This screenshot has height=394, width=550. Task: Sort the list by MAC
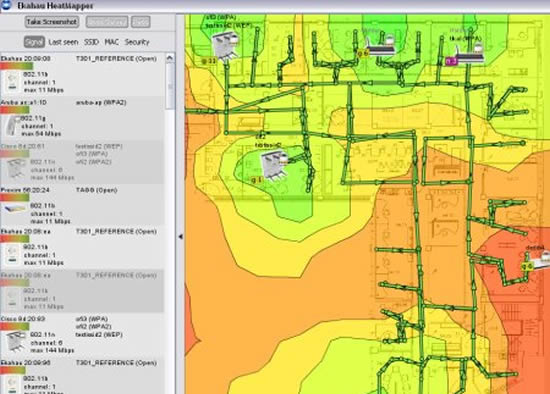tap(112, 42)
